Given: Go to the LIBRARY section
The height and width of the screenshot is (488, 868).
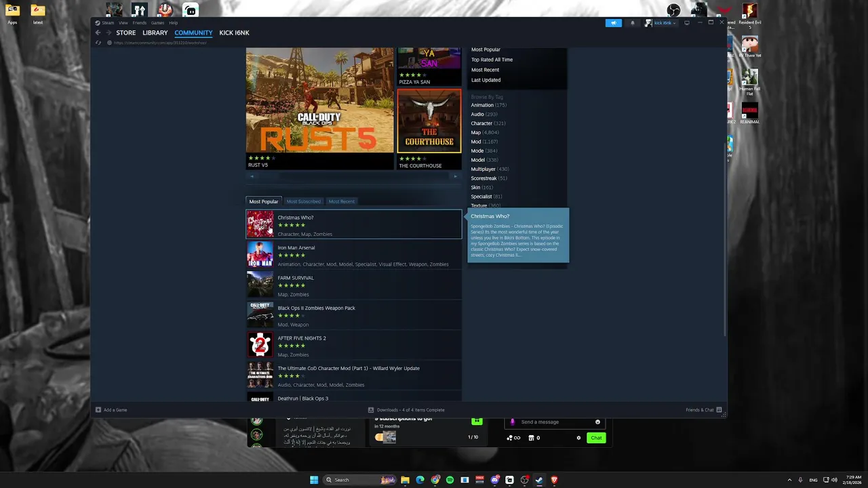Looking at the screenshot, I should tap(155, 33).
